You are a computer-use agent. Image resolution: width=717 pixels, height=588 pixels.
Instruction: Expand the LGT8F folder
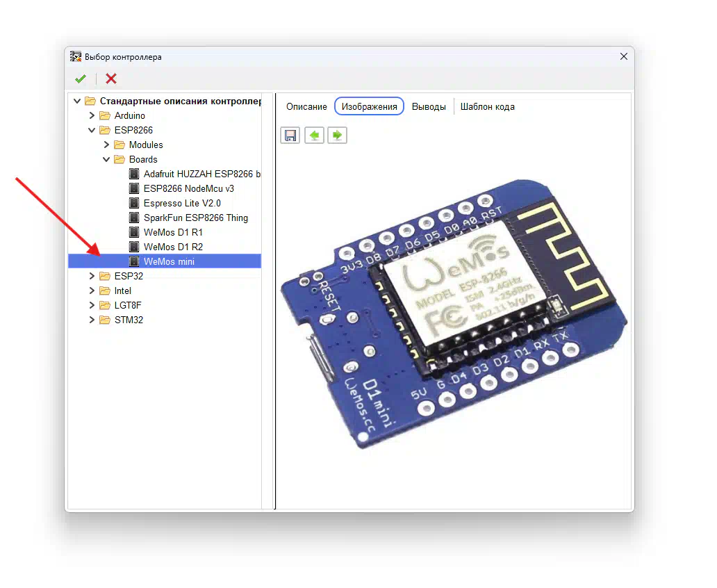(92, 305)
